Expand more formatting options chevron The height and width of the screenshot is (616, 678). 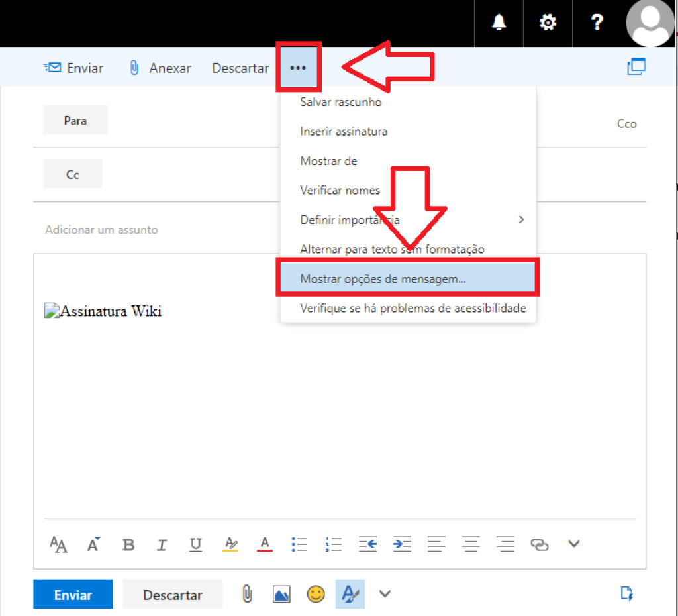574,544
